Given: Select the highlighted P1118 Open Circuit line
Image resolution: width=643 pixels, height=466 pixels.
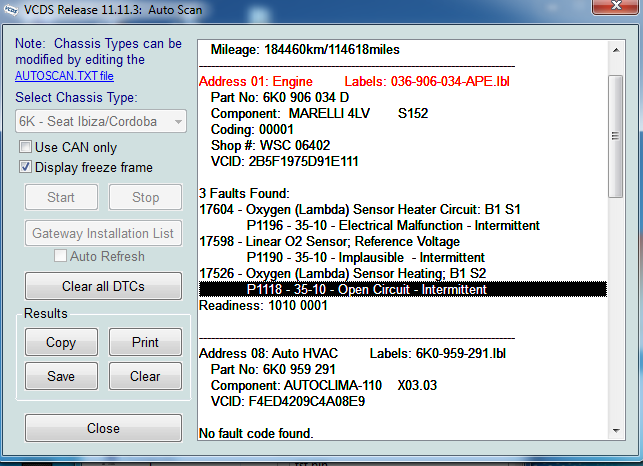Looking at the screenshot, I should [403, 289].
